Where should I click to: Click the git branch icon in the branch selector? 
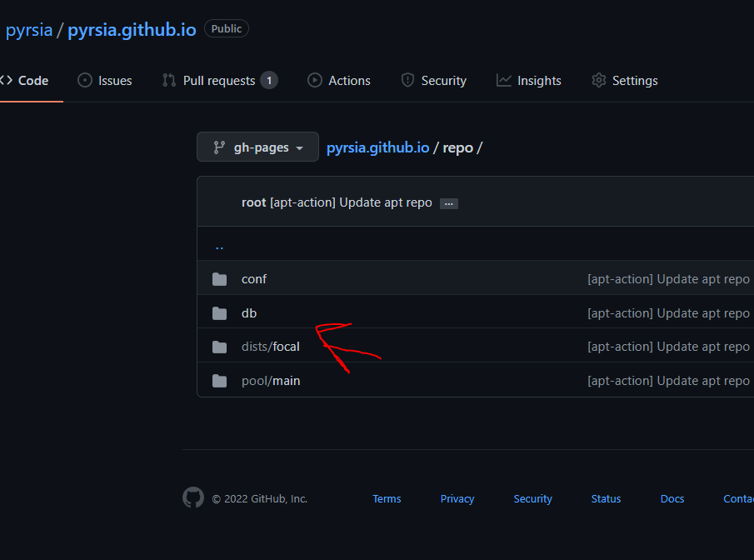point(219,147)
